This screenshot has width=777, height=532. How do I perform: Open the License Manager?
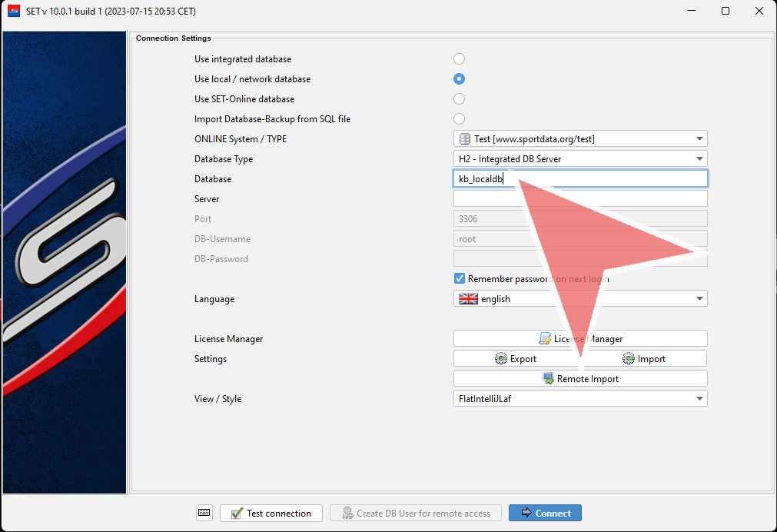(x=580, y=339)
